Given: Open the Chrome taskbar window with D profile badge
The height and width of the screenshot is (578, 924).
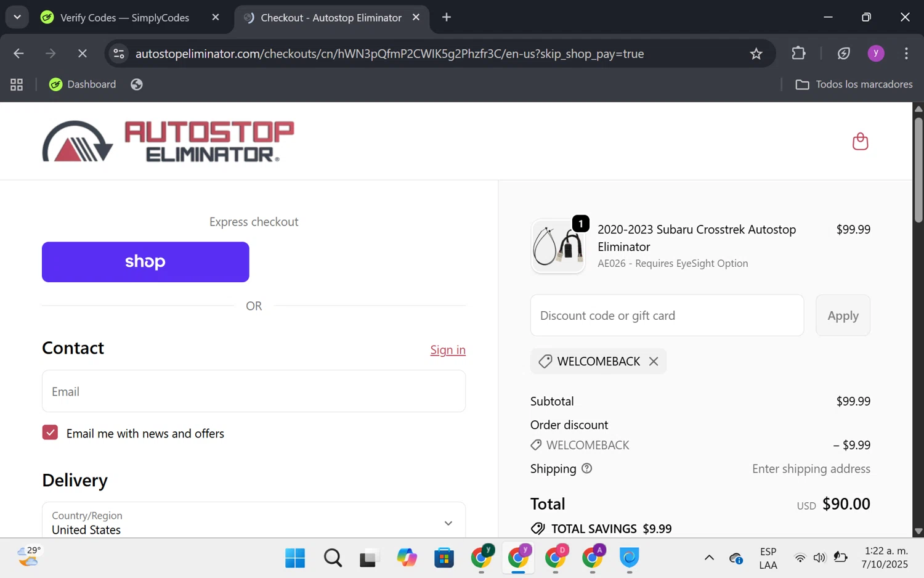Looking at the screenshot, I should (x=556, y=557).
